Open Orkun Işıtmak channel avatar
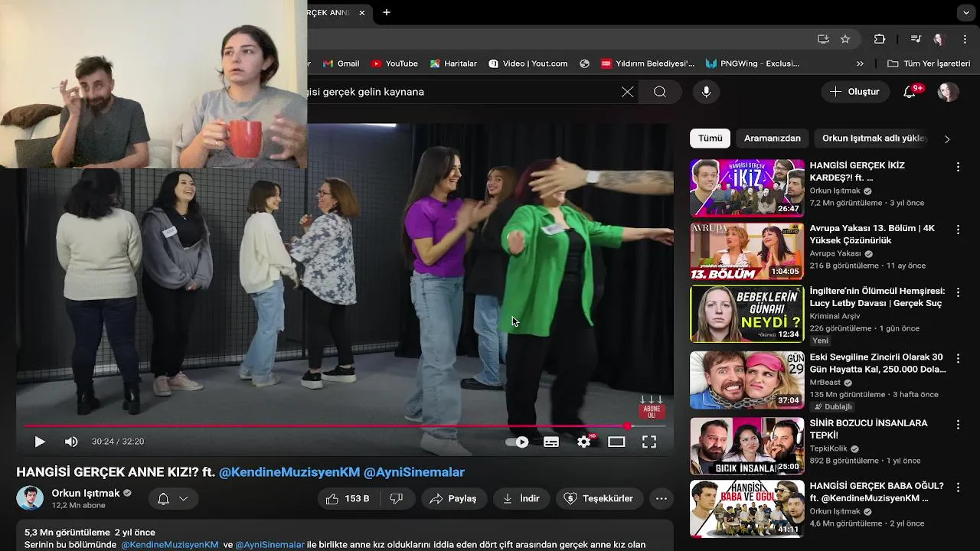The height and width of the screenshot is (551, 980). (x=30, y=498)
